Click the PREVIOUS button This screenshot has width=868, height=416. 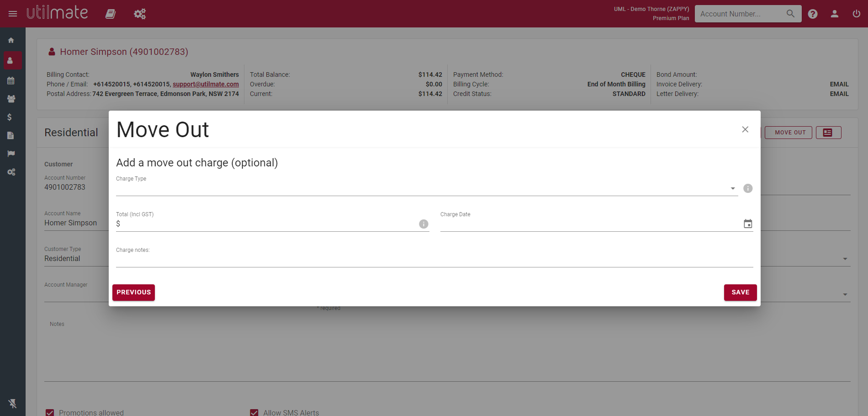[133, 293]
